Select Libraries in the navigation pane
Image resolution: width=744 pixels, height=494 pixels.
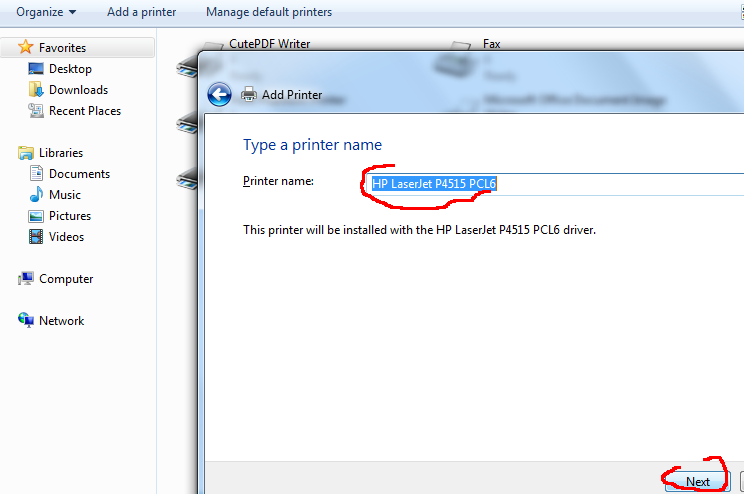pos(61,153)
